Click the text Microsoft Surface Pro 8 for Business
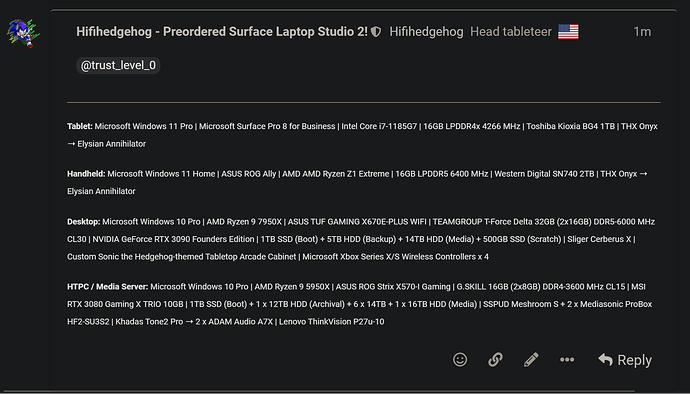The image size is (690, 394). (x=267, y=126)
